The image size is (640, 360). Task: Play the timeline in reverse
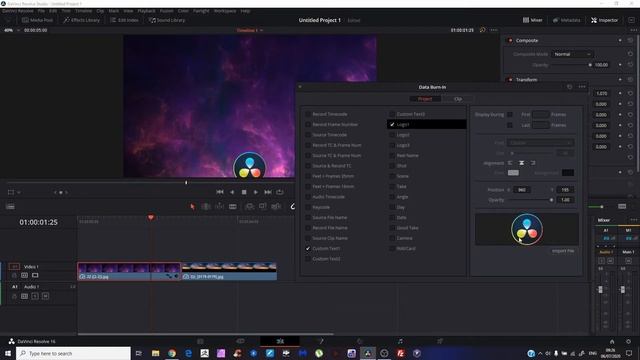pyautogui.click(x=232, y=192)
